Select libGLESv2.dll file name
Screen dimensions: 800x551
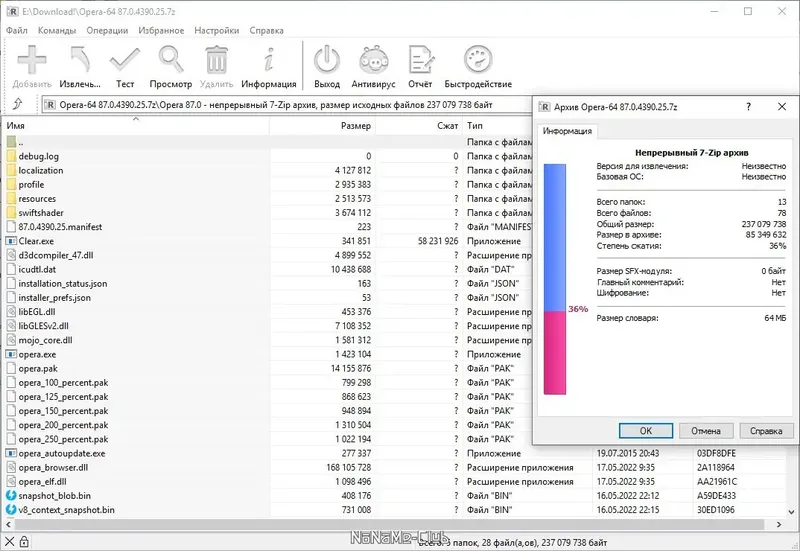coord(43,326)
